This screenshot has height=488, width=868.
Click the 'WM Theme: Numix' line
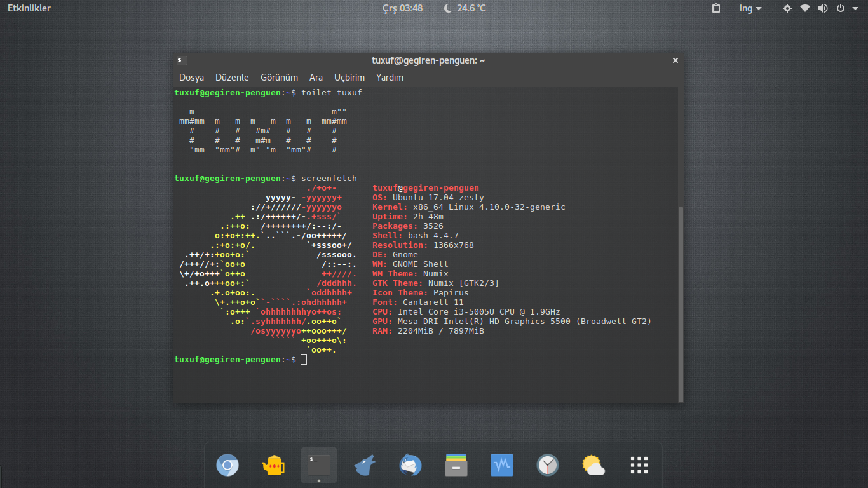[x=410, y=274]
